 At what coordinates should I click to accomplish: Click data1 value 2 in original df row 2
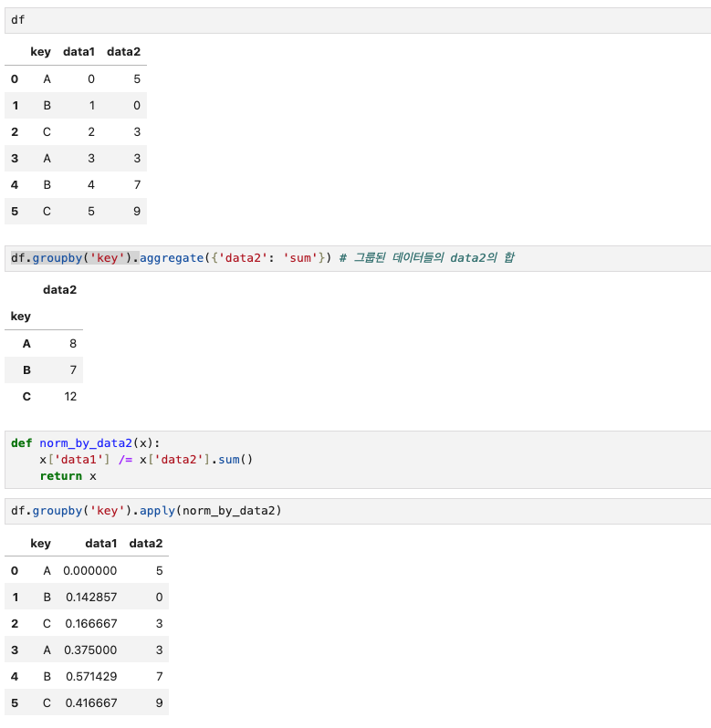click(91, 132)
